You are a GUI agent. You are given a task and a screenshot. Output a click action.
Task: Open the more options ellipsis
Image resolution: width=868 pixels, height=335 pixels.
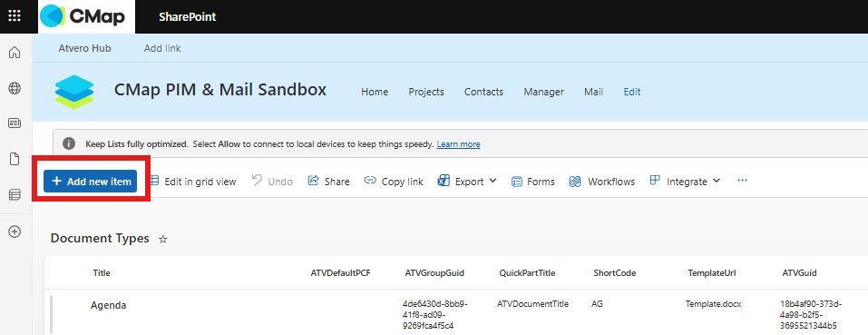[x=742, y=181]
